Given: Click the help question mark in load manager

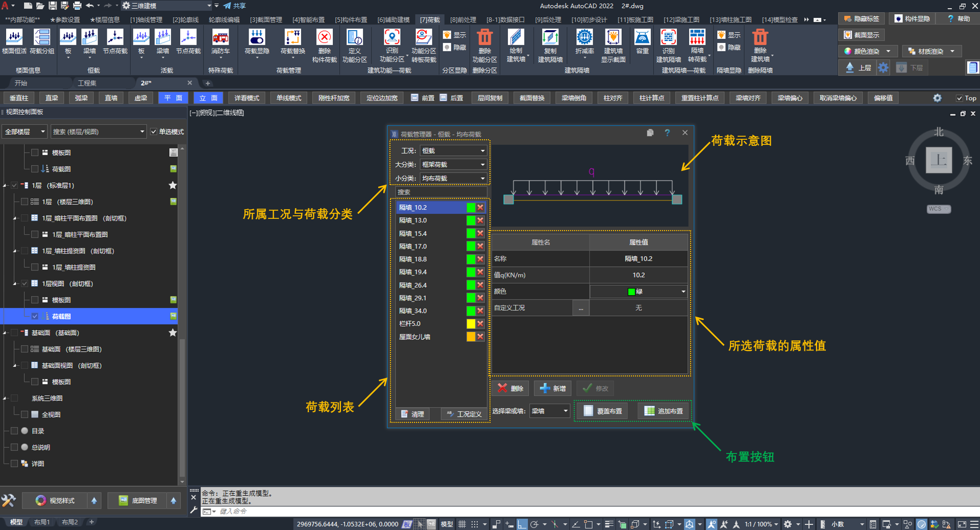Looking at the screenshot, I should 667,133.
